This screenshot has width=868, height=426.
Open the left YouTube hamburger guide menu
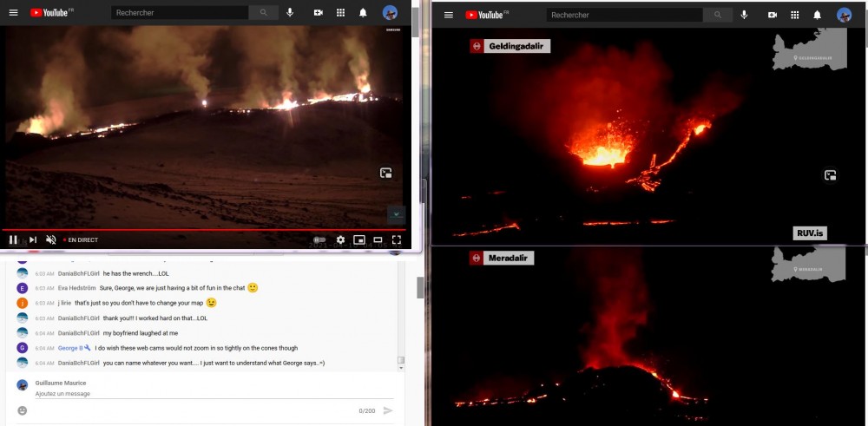(x=13, y=13)
